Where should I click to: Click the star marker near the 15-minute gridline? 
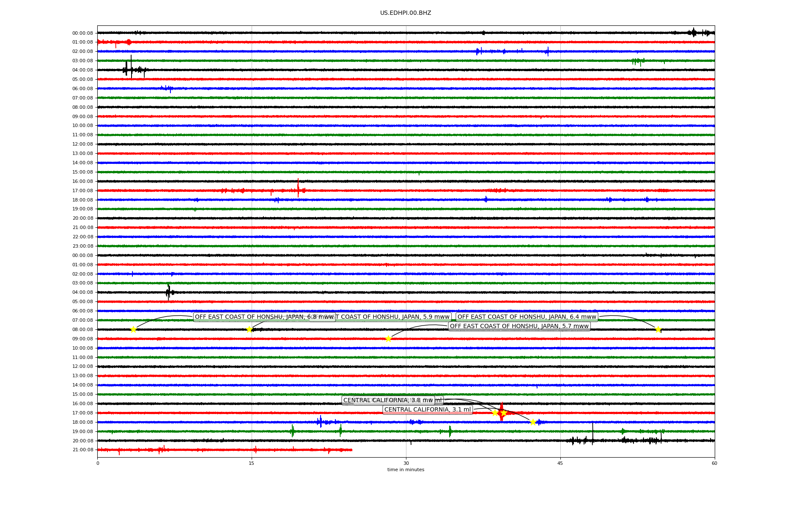249,329
